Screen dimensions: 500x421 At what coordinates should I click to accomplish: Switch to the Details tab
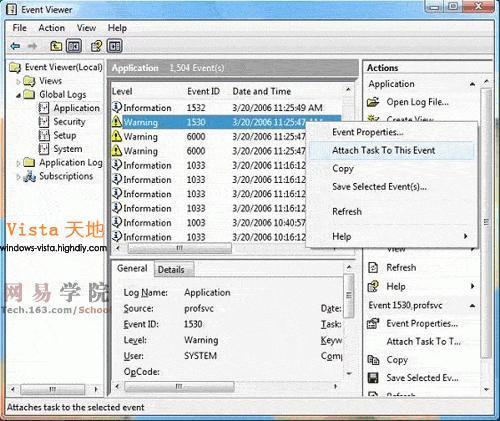[171, 269]
